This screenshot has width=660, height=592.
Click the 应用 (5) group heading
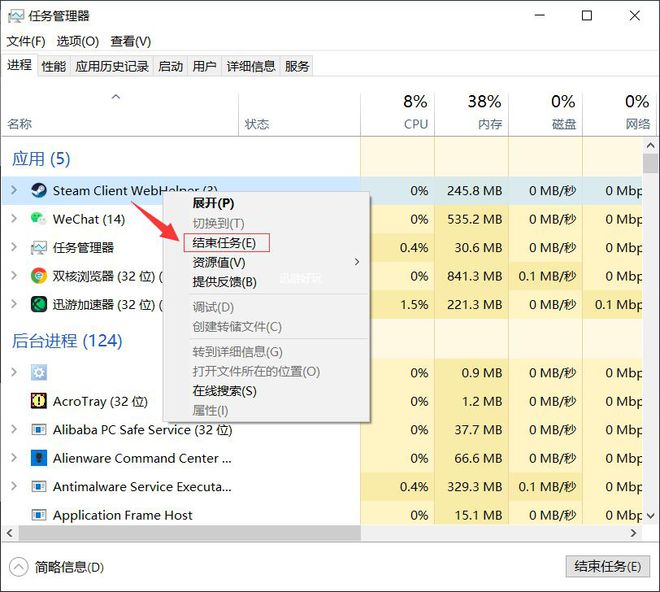click(x=41, y=159)
